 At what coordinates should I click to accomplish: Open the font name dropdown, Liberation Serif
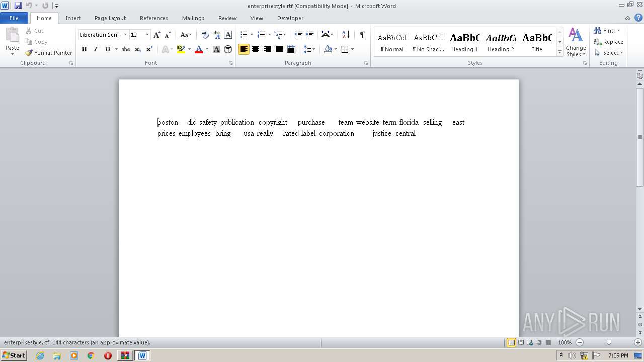click(x=125, y=35)
